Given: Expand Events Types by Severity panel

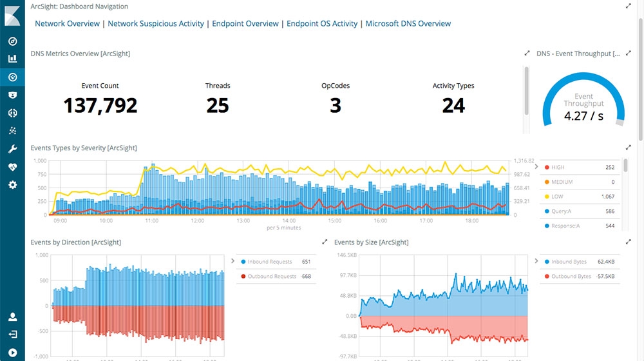Looking at the screenshot, I should pyautogui.click(x=628, y=147).
